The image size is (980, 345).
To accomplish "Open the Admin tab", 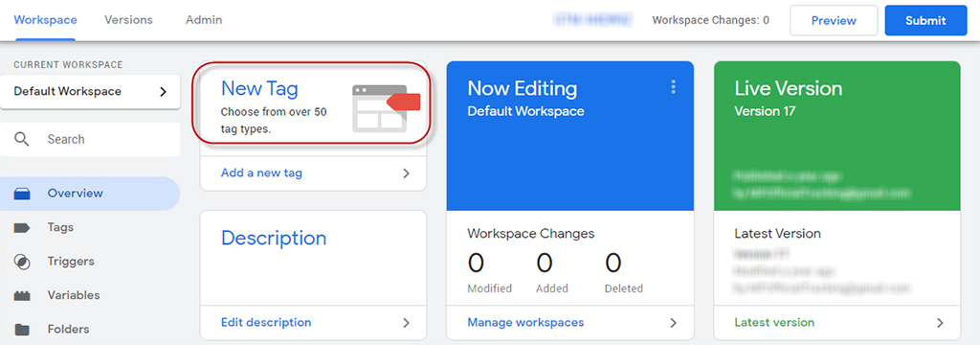I will click(204, 20).
